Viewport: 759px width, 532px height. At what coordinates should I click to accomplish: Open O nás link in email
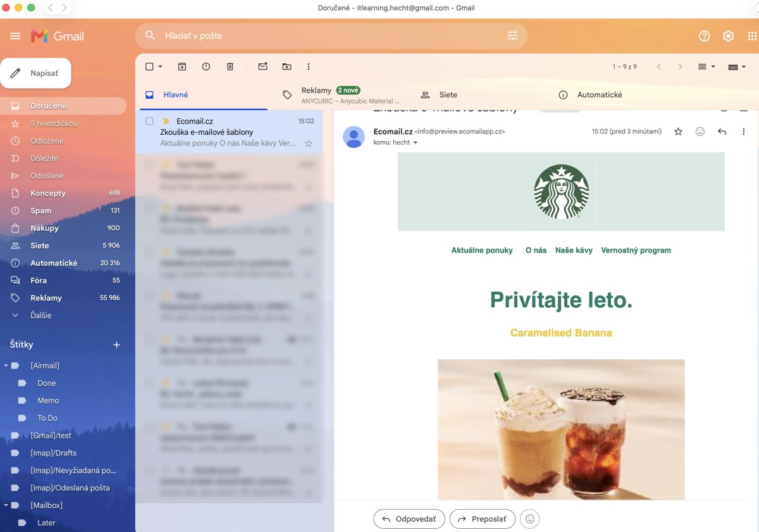pyautogui.click(x=536, y=251)
